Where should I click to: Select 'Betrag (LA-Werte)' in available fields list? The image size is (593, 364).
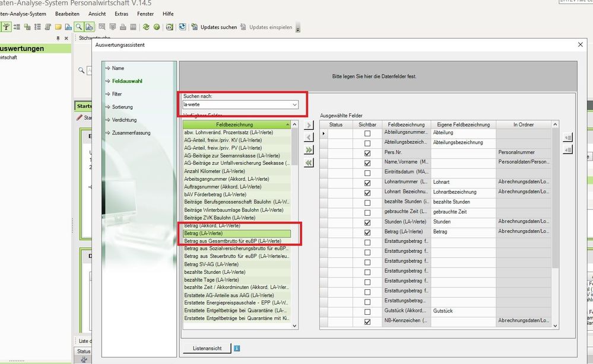[235, 234]
